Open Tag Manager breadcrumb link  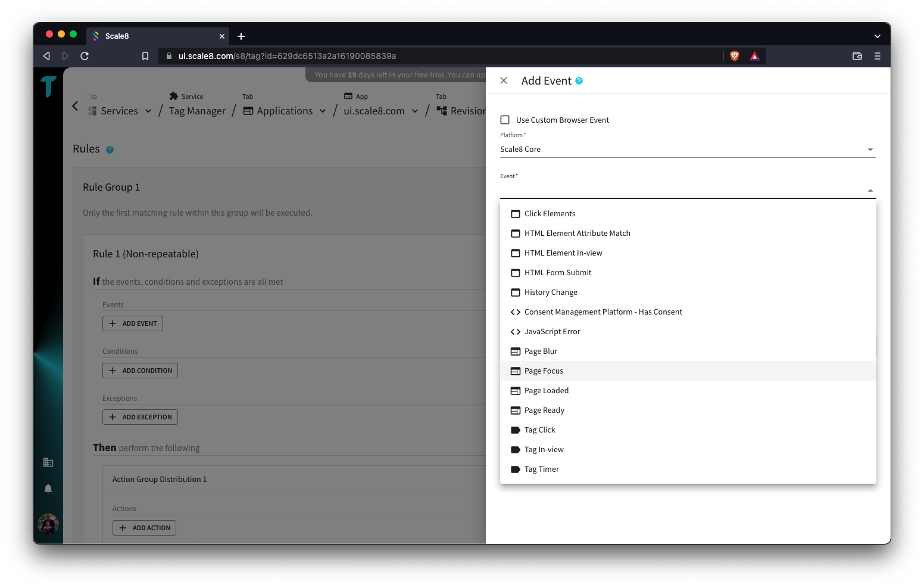pyautogui.click(x=197, y=111)
